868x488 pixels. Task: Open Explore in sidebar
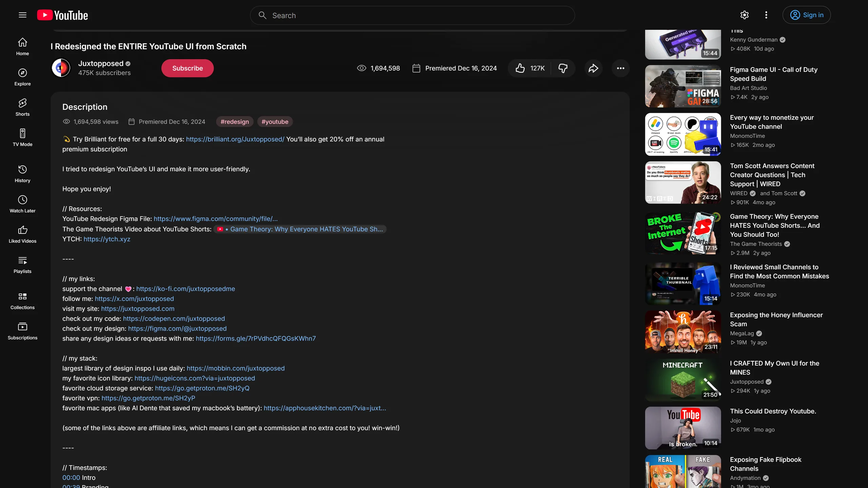pos(22,77)
